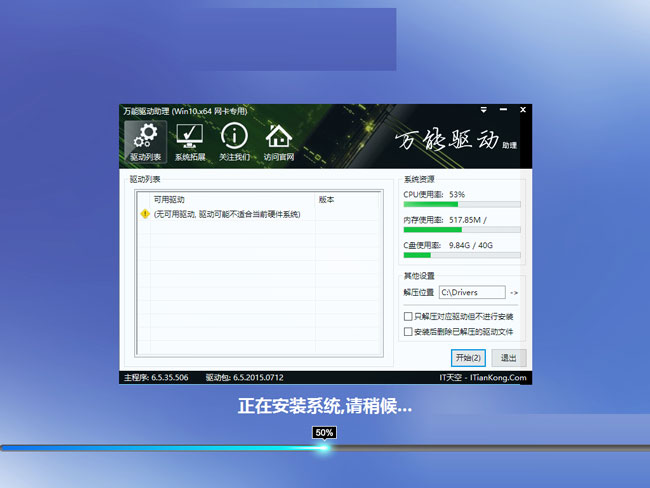The height and width of the screenshot is (488, 650).
Task: Enable 只解压对应驱动但不进行安装 checkbox
Action: pyautogui.click(x=408, y=316)
